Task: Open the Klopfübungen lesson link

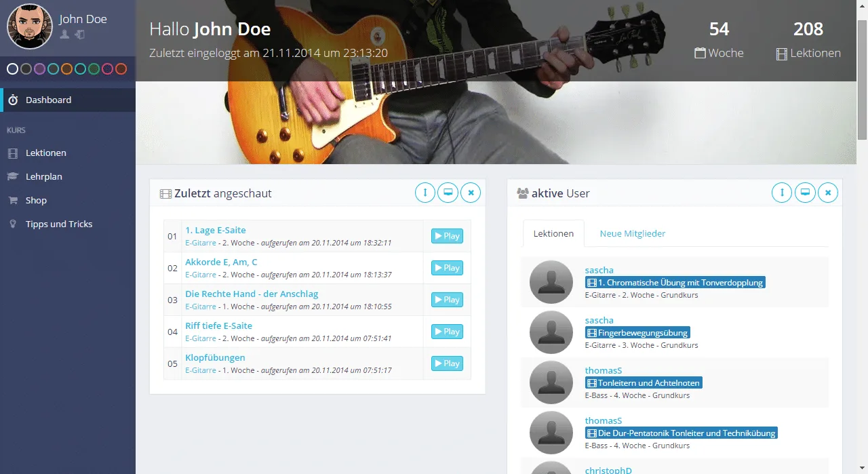Action: tap(215, 357)
